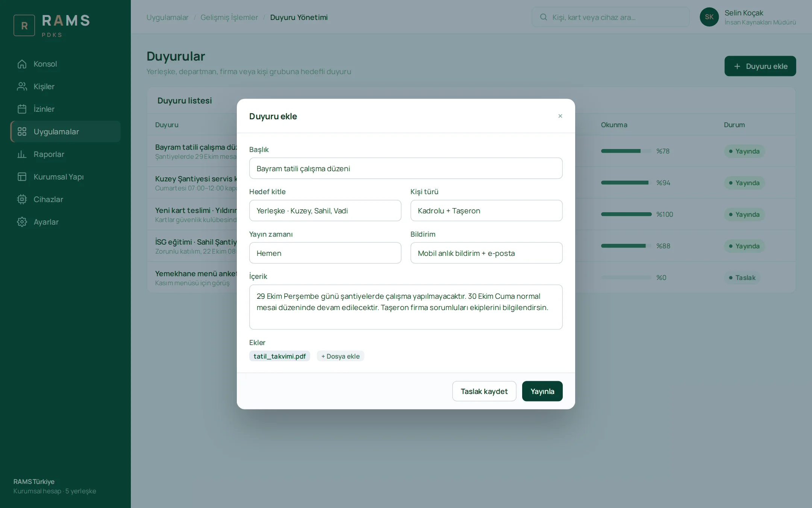
Task: Click Durum column header
Action: click(x=734, y=125)
